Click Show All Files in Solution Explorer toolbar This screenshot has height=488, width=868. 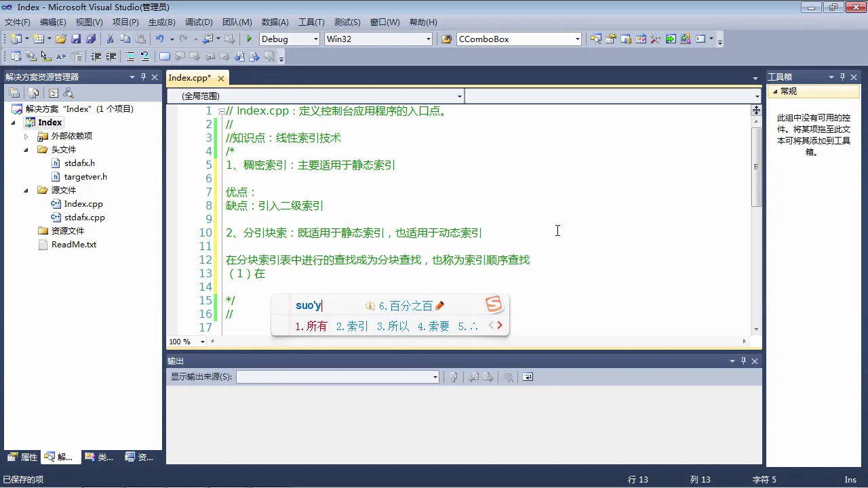click(x=34, y=93)
